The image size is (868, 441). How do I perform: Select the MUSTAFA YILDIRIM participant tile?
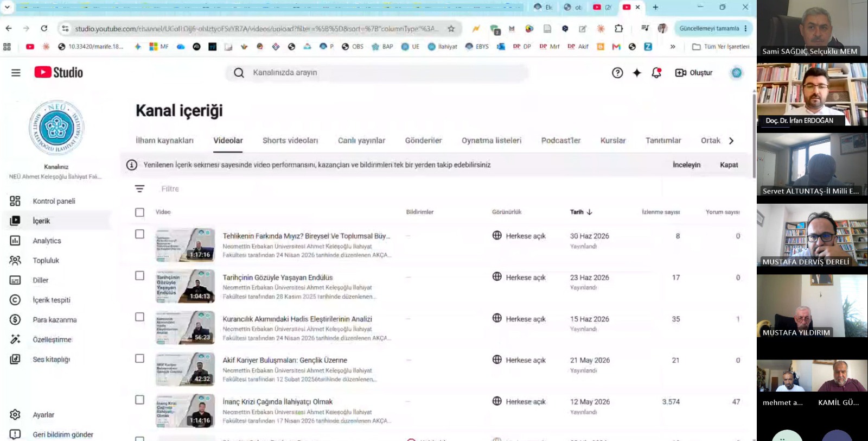tap(812, 306)
